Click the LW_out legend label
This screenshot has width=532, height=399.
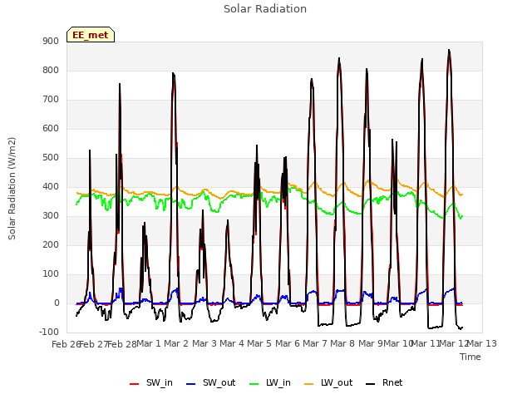coord(337,382)
